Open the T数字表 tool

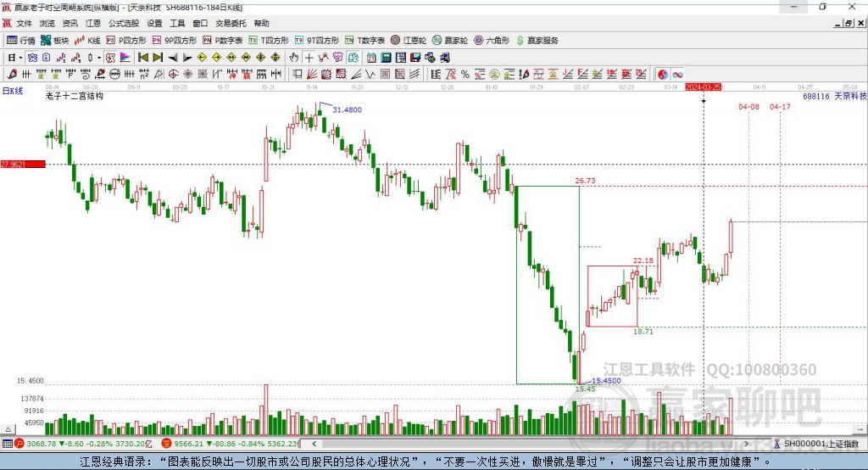pos(364,41)
